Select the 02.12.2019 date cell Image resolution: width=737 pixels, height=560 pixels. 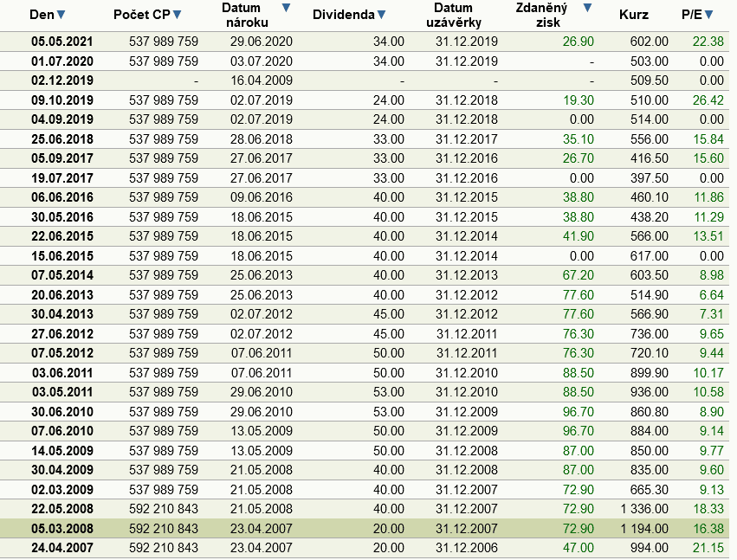click(x=61, y=80)
